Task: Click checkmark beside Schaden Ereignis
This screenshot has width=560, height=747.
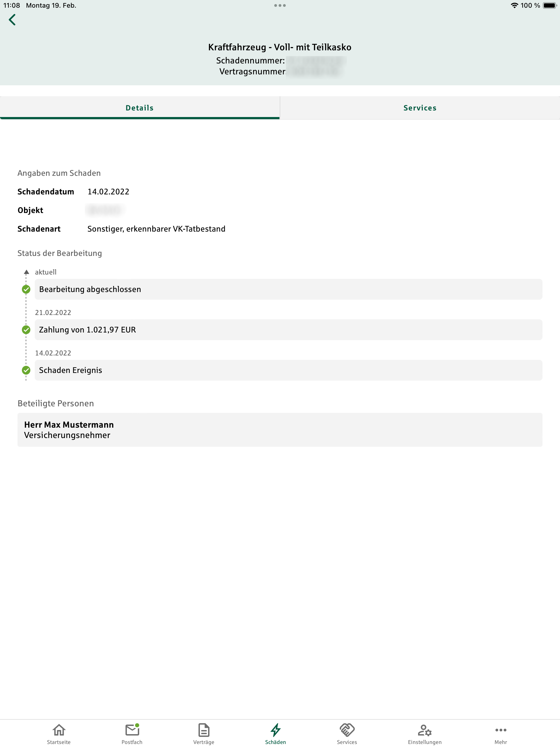Action: tap(26, 370)
